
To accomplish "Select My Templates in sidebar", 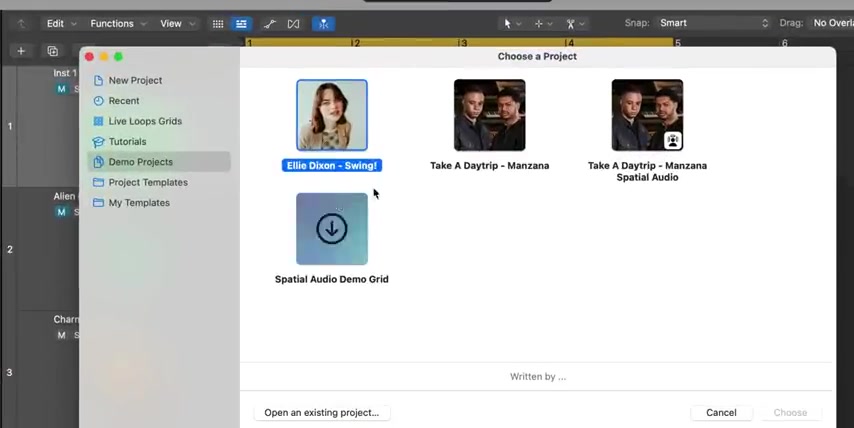I will (158, 203).
